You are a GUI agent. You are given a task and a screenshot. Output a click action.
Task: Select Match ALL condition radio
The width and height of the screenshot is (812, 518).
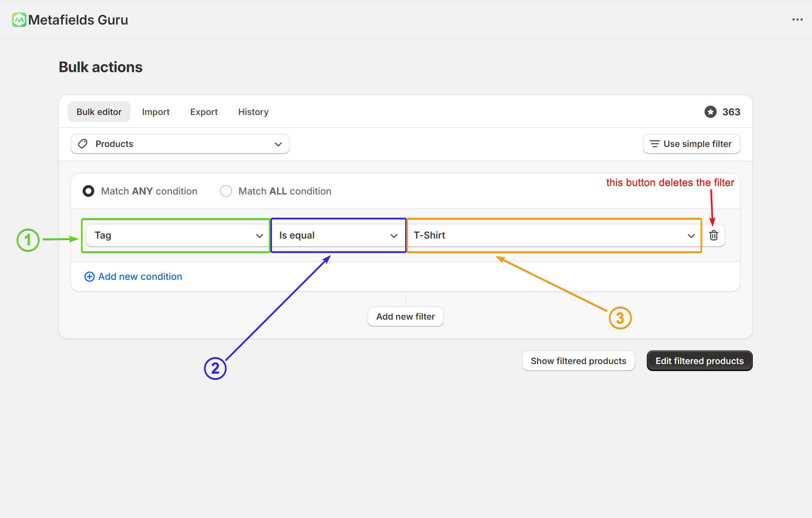pyautogui.click(x=226, y=191)
